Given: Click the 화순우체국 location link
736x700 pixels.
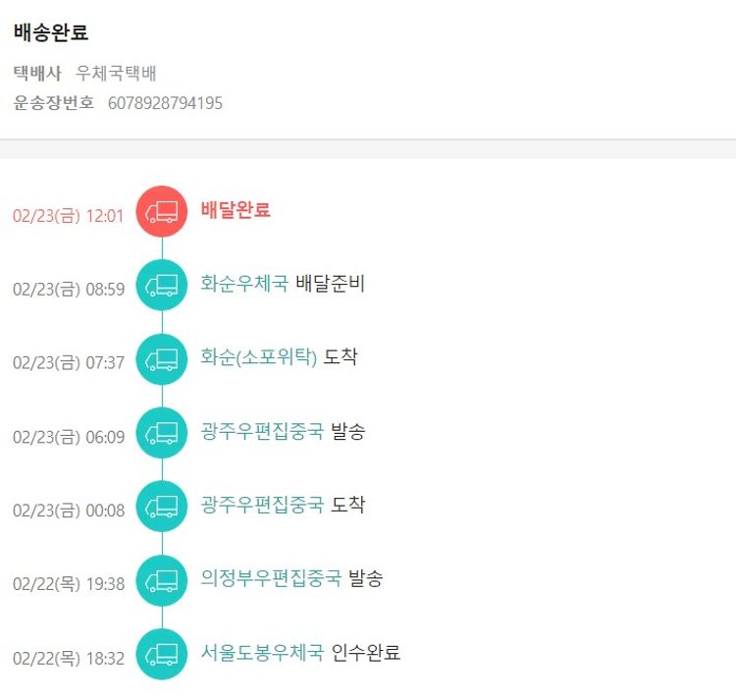Looking at the screenshot, I should (244, 284).
